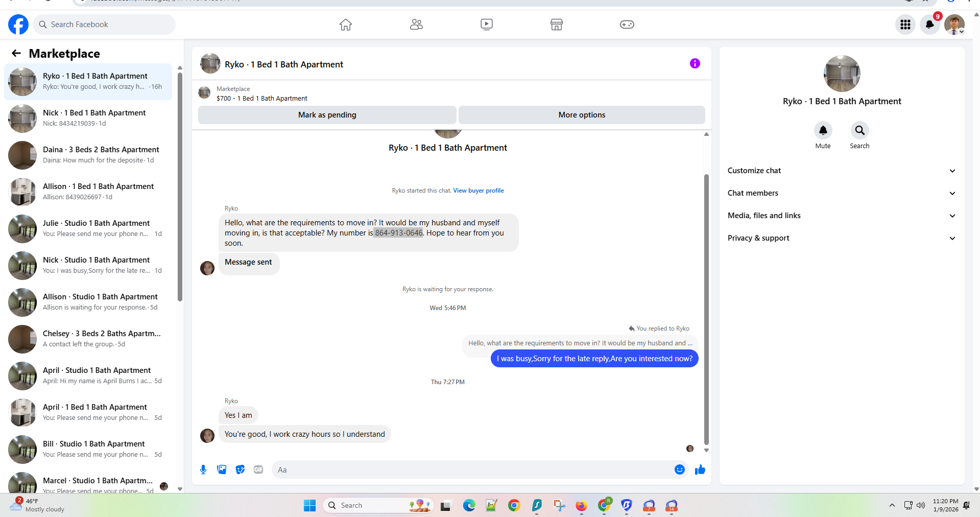980x517 pixels.
Task: Open Facebook home via logo
Action: (x=18, y=25)
